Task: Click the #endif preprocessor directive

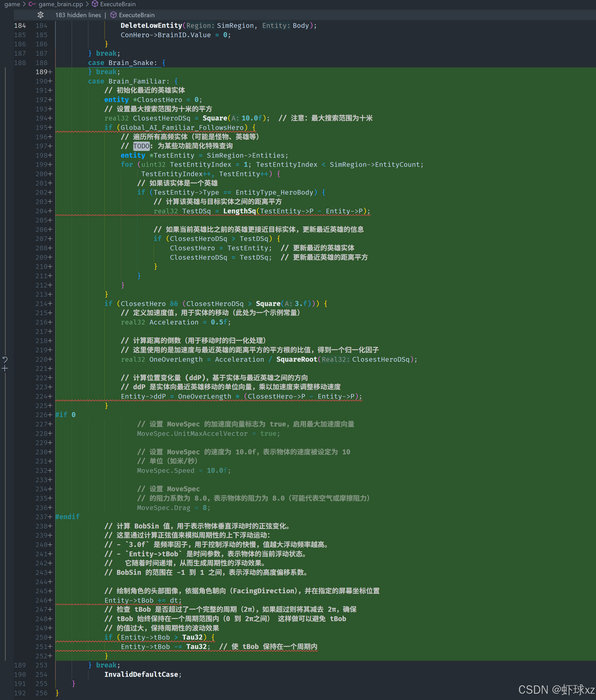Action: 68,517
